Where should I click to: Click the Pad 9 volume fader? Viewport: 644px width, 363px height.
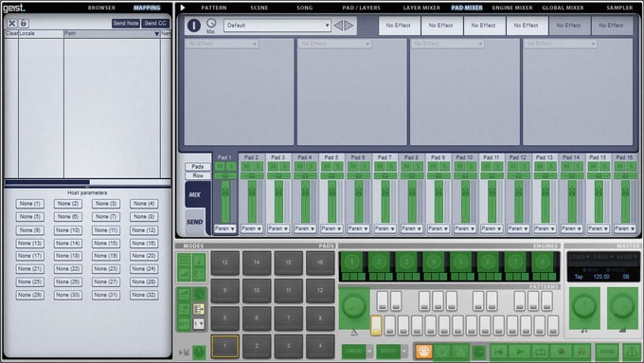point(438,202)
